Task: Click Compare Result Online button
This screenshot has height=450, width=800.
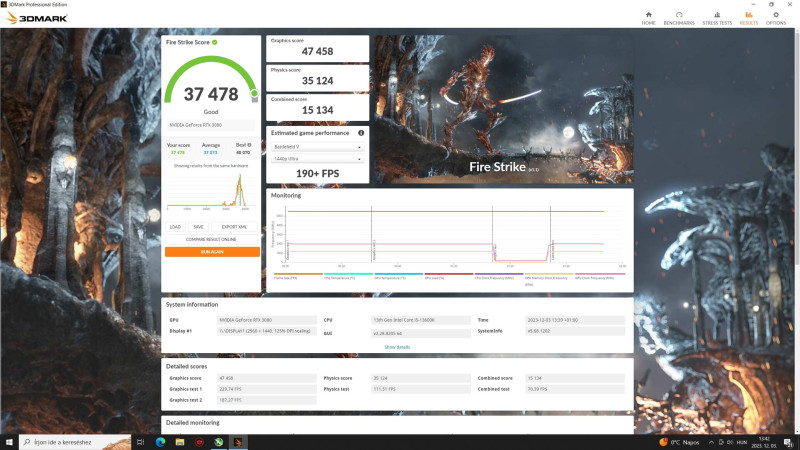Action: coord(211,239)
